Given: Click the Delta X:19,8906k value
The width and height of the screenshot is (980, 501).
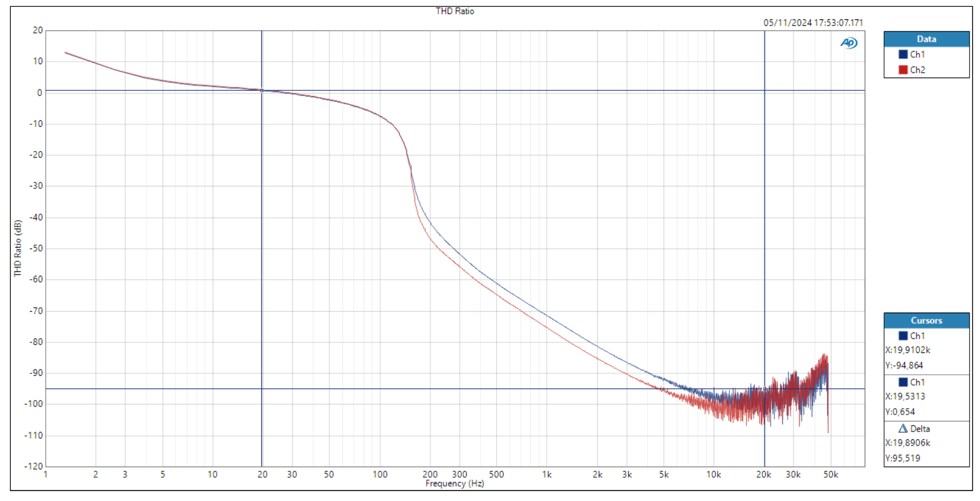Looking at the screenshot, I should point(908,443).
